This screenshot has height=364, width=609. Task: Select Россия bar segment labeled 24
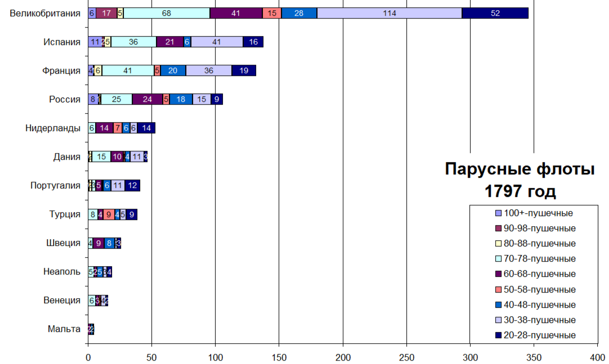pyautogui.click(x=147, y=100)
